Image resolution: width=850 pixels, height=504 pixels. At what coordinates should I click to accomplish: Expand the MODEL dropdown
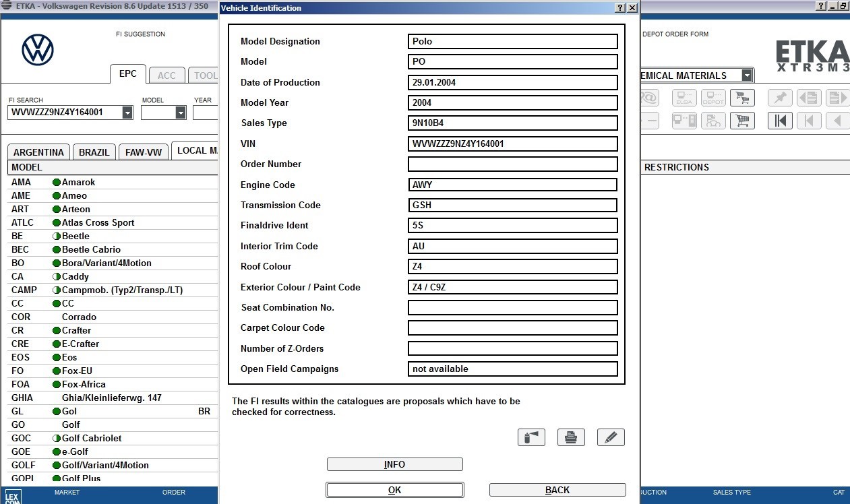click(179, 112)
